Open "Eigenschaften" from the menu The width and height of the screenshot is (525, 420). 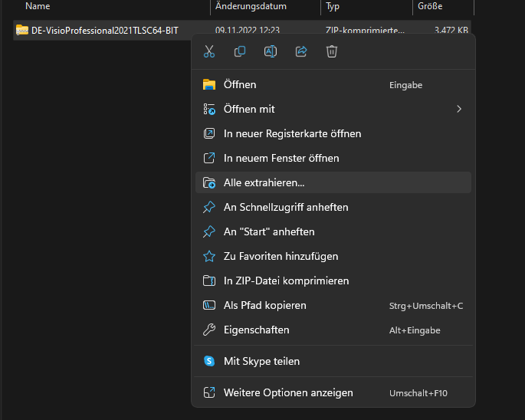pyautogui.click(x=256, y=330)
